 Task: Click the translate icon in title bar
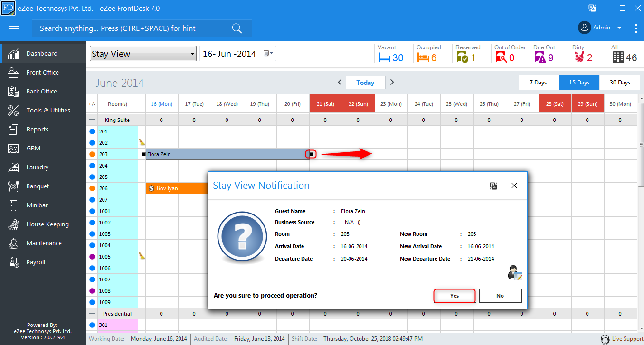[x=592, y=8]
